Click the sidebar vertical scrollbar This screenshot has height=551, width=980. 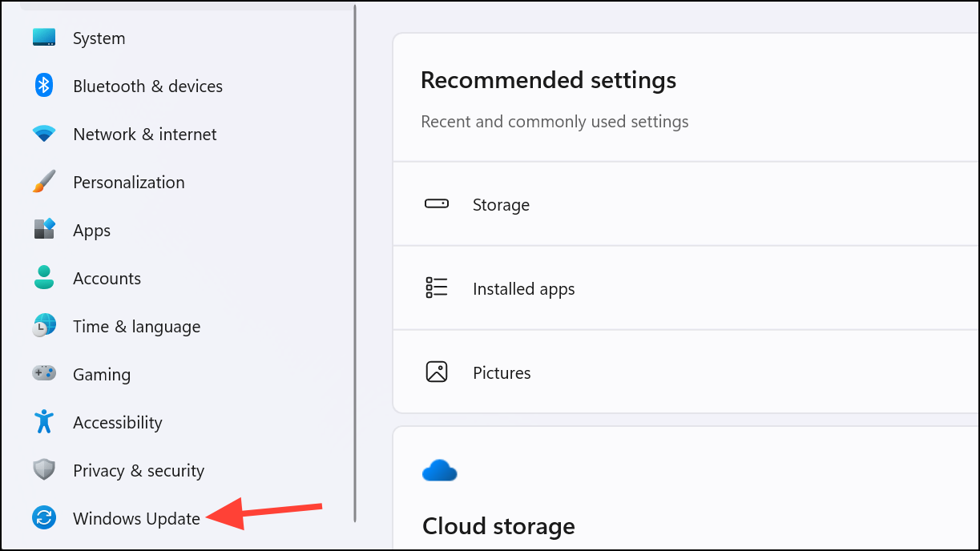[355, 264]
